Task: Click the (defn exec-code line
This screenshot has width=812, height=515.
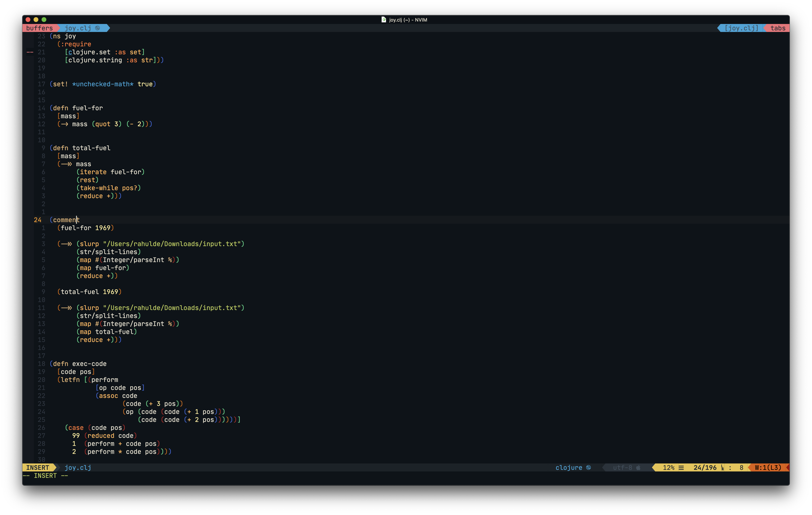Action: [x=78, y=364]
